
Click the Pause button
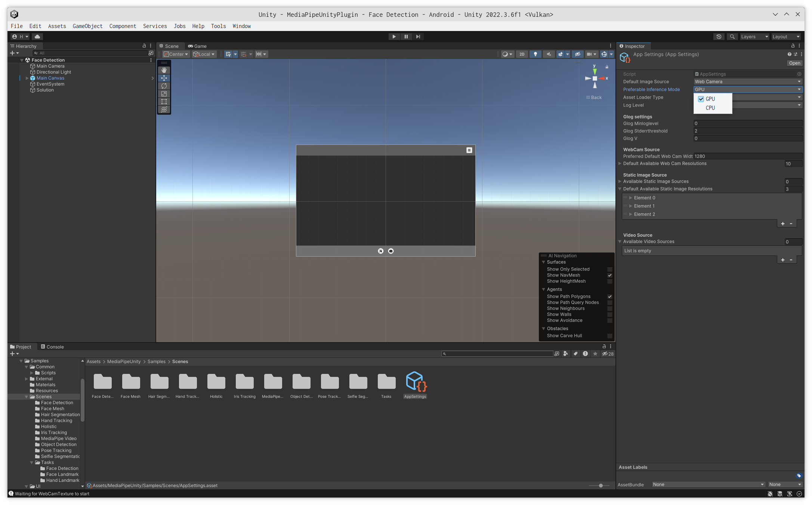tap(406, 37)
